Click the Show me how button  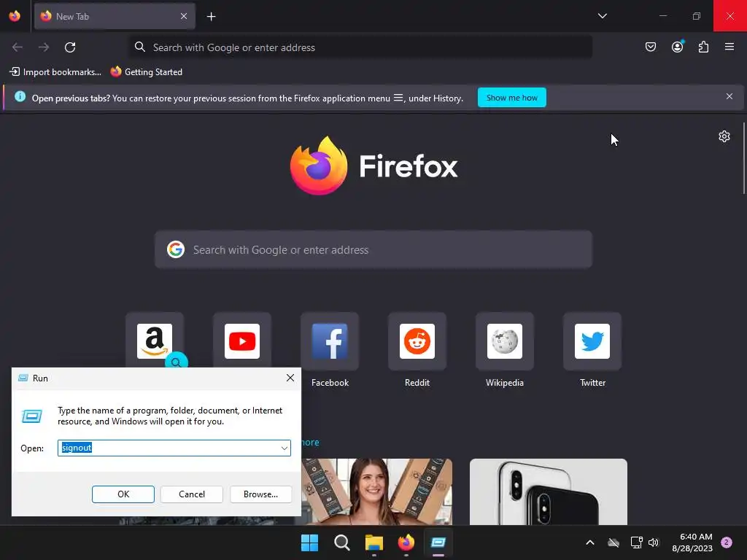pyautogui.click(x=511, y=98)
